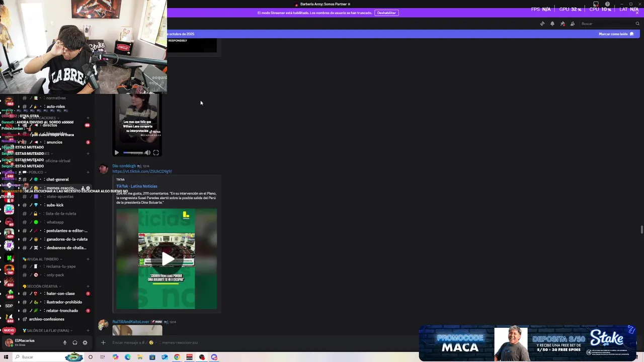
Task: Click create invite icon on memes-reaccion channel
Action: pos(83,188)
